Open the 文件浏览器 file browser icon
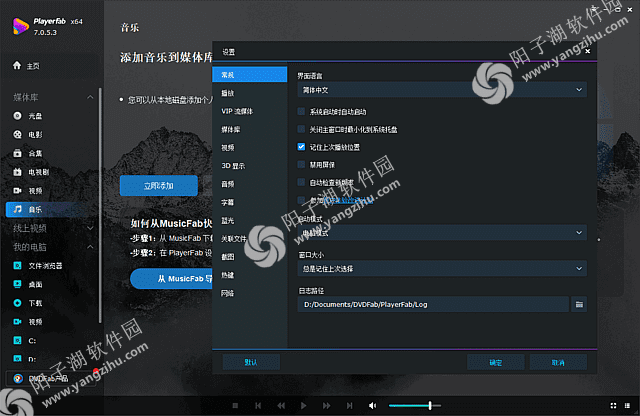 tap(17, 266)
